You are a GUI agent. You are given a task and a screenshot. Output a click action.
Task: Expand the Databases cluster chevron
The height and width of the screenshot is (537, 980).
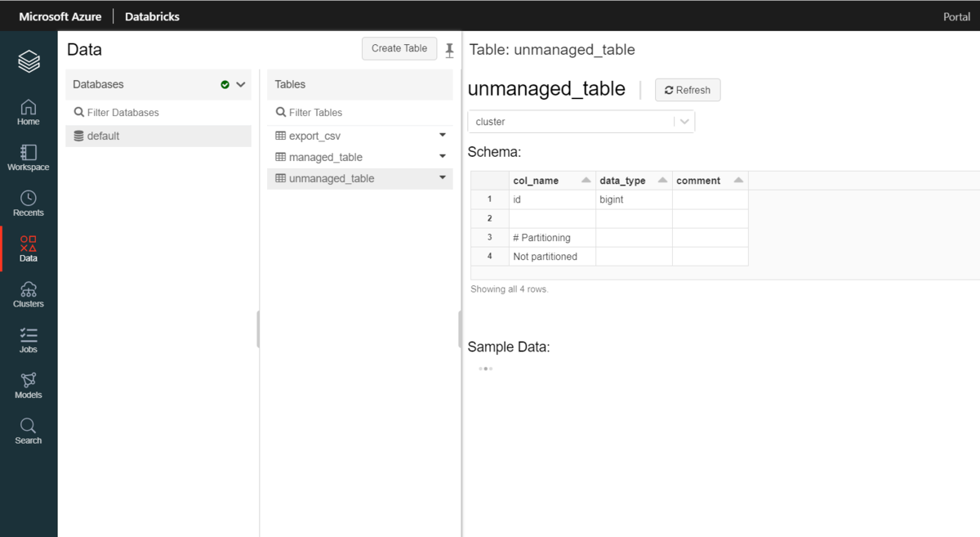click(x=241, y=84)
